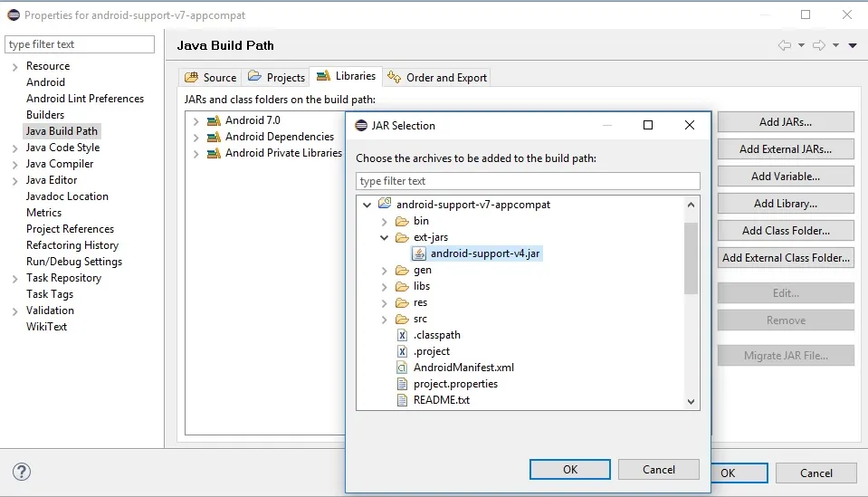Select the android-support-v4.jar file icon

tap(420, 253)
